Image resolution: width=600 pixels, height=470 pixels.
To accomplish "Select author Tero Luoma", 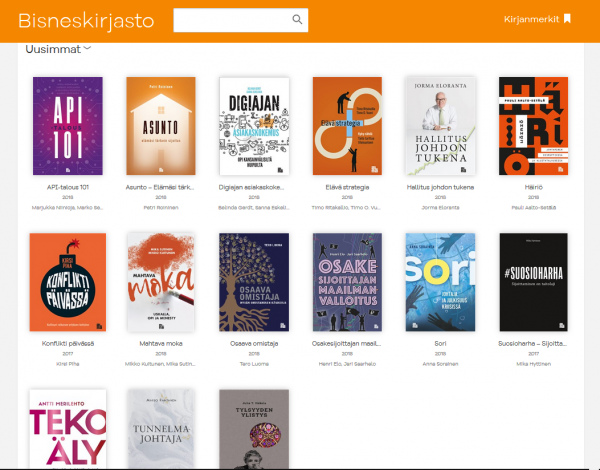I will tap(254, 364).
